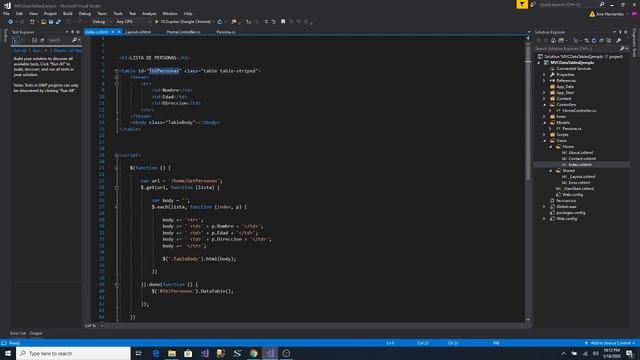This screenshot has height=360, width=640.
Task: Open File Explorer from the taskbar
Action: [x=172, y=353]
